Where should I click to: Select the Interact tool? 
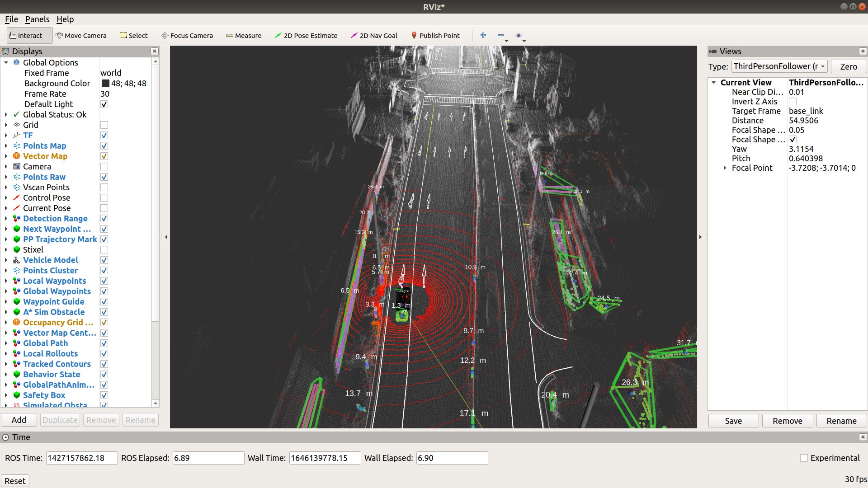(29, 36)
